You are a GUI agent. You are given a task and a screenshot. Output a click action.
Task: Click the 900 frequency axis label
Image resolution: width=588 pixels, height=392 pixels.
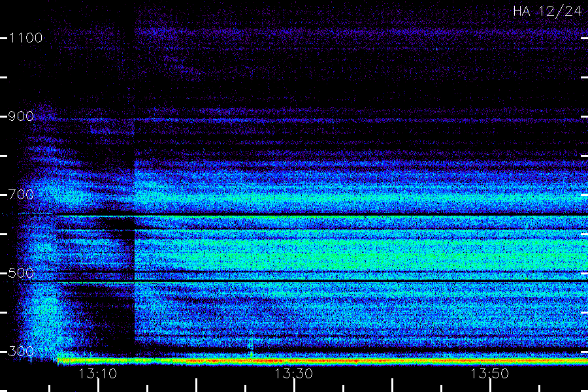pos(21,116)
